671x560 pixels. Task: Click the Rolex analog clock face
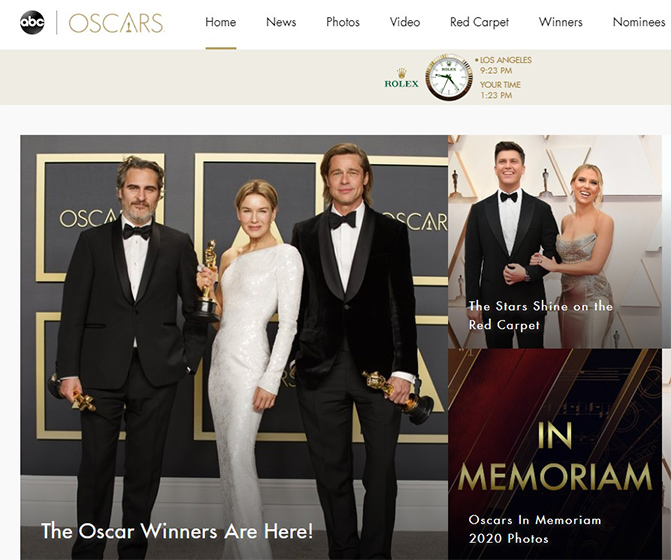448,78
